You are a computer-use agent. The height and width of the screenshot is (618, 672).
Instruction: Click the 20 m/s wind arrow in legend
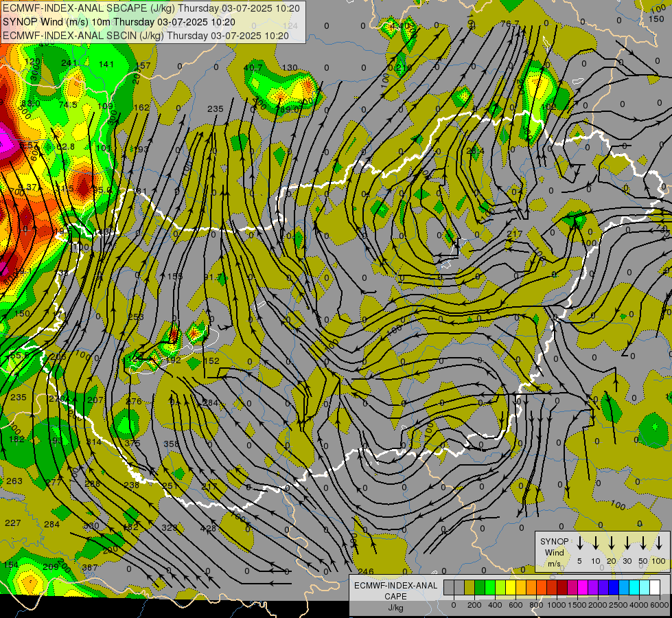611,543
